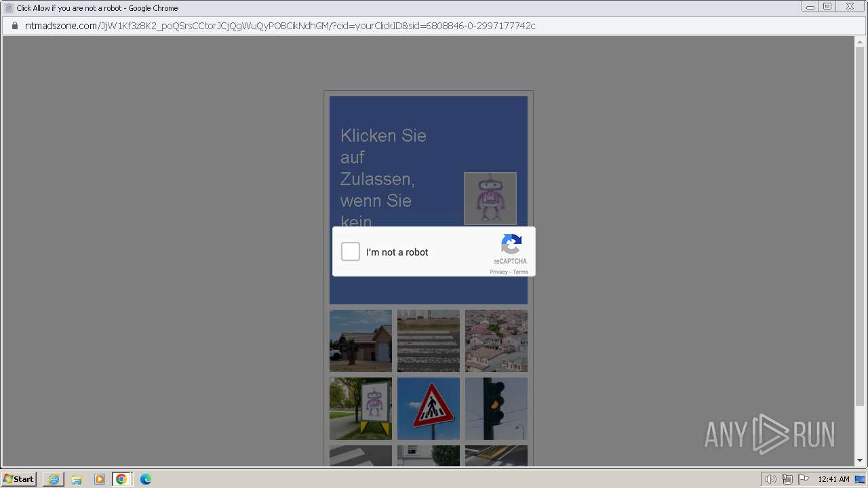Open the Action Center flag tray icon
The image size is (868, 488).
pyautogui.click(x=804, y=479)
